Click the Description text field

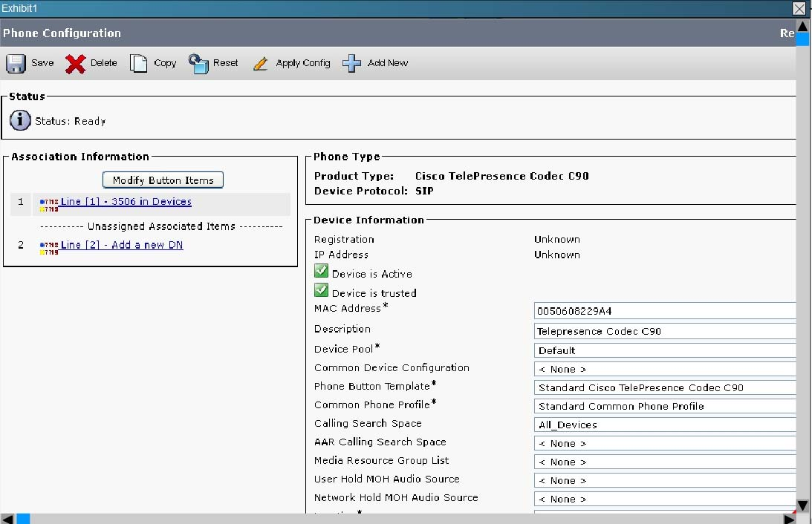(665, 332)
